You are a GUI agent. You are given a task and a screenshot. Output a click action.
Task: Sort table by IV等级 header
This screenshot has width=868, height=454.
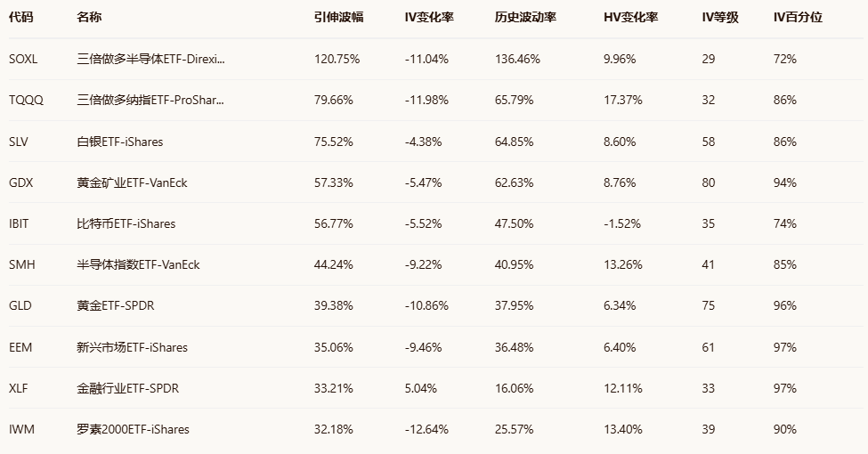point(719,18)
